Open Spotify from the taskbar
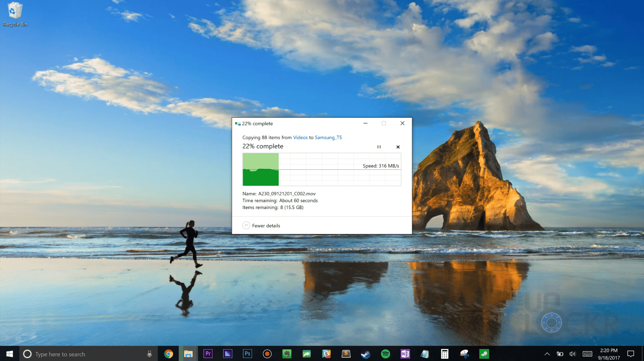 tap(385, 354)
